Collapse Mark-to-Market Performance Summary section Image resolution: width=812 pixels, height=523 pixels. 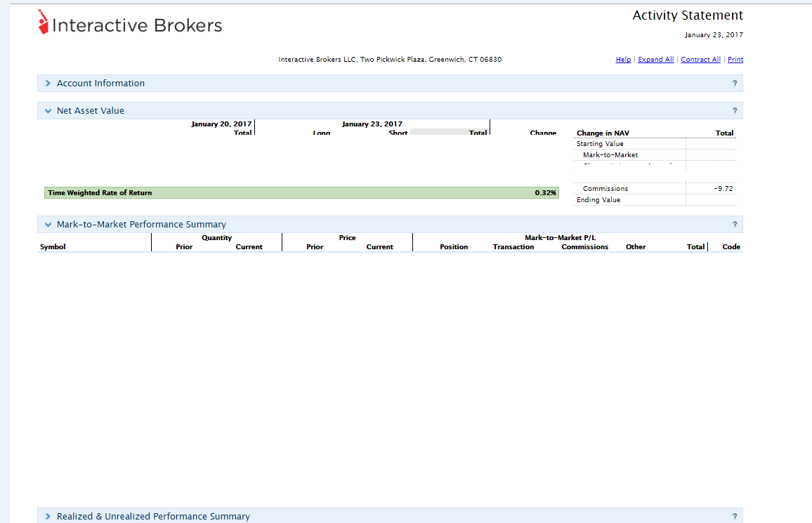tap(48, 225)
